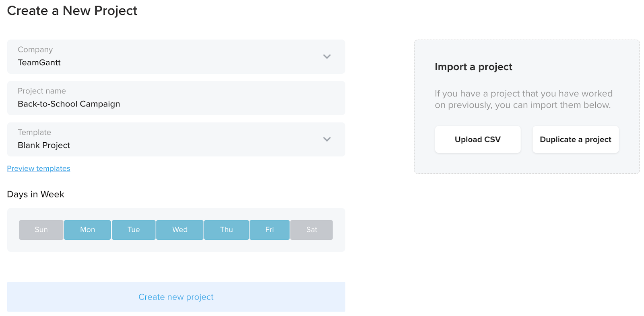Click the Import a project heading
Image resolution: width=644 pixels, height=316 pixels.
click(x=473, y=67)
